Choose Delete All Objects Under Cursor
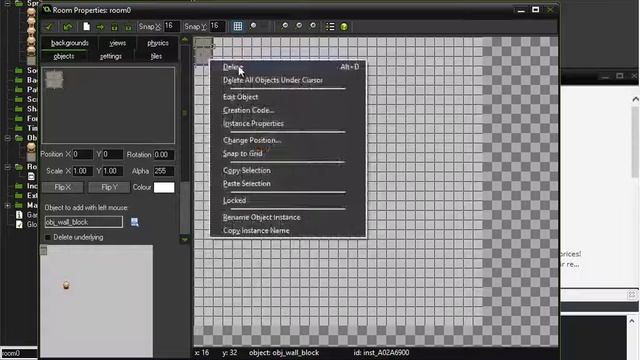Image resolution: width=640 pixels, height=360 pixels. point(288,80)
